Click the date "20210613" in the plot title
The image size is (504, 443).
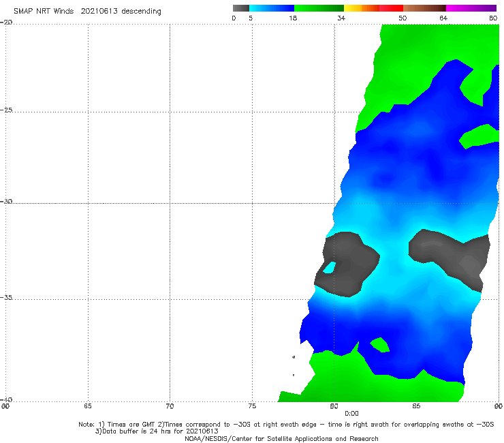tap(99, 11)
